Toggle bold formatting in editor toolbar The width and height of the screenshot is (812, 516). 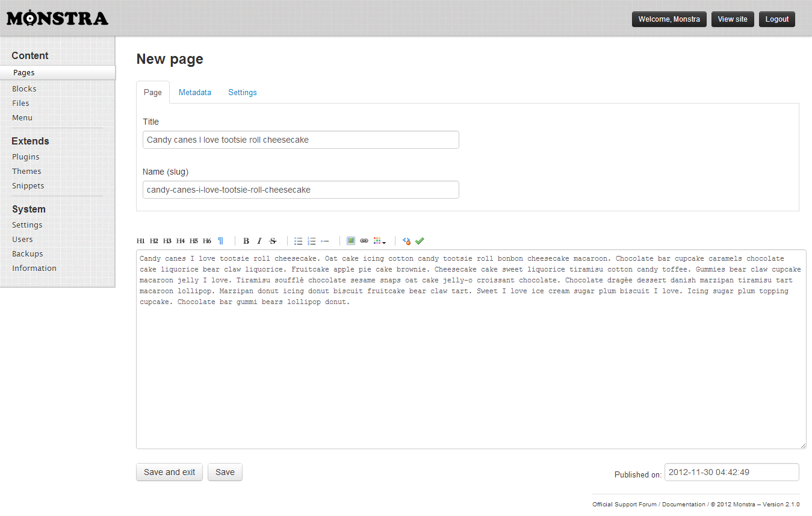coord(246,241)
